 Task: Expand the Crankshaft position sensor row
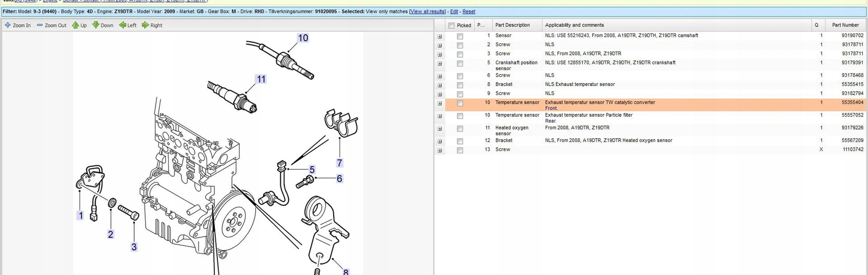coord(440,64)
